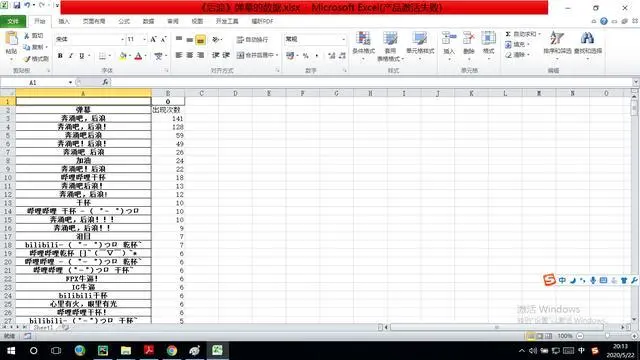Open Format as Table (套用表格格式)
640x360 pixels.
pos(390,46)
